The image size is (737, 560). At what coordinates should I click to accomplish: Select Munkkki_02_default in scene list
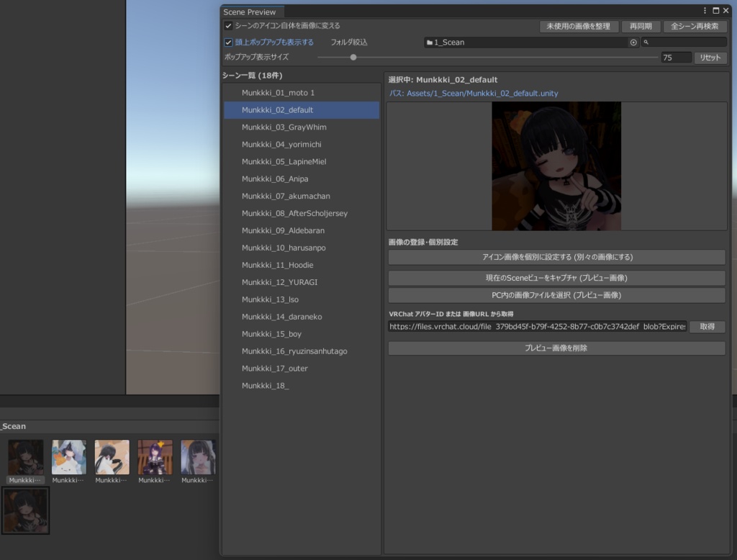click(x=302, y=110)
